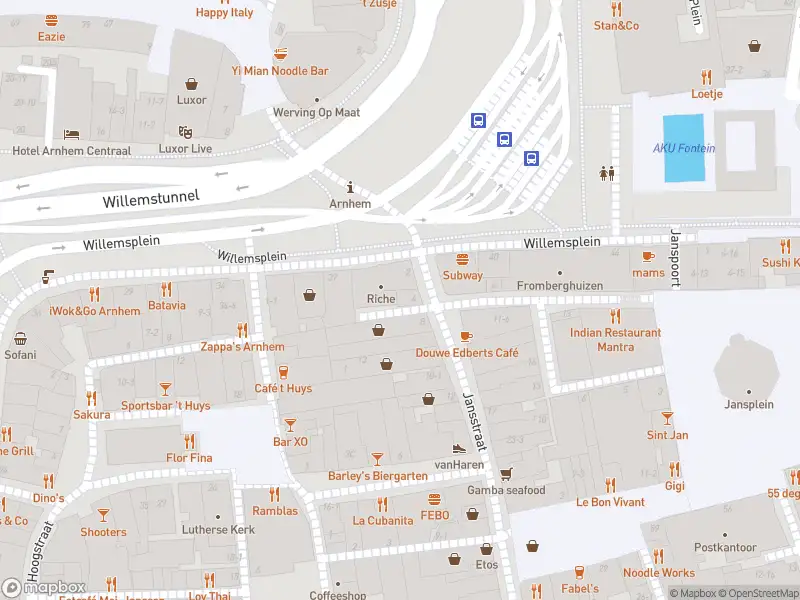Click the Hotel Arnhem Centraal bed icon
The image size is (800, 600).
coord(71,134)
